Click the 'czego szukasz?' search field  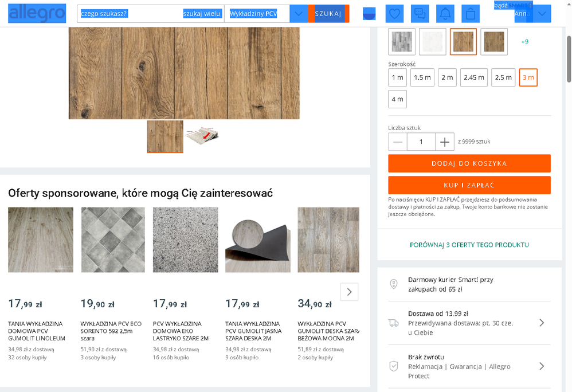tap(129, 14)
